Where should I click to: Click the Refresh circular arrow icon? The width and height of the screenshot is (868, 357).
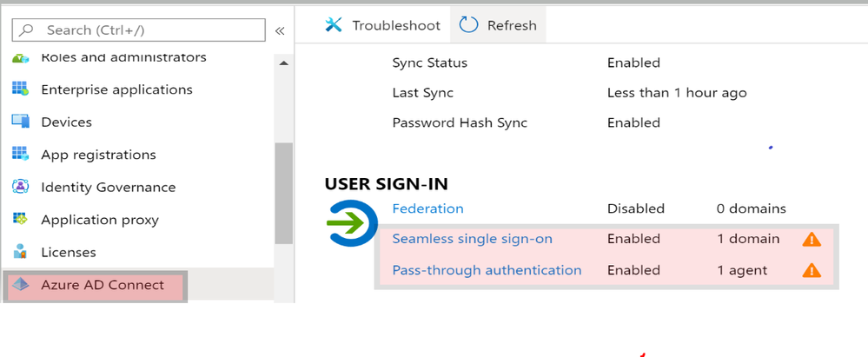click(469, 25)
